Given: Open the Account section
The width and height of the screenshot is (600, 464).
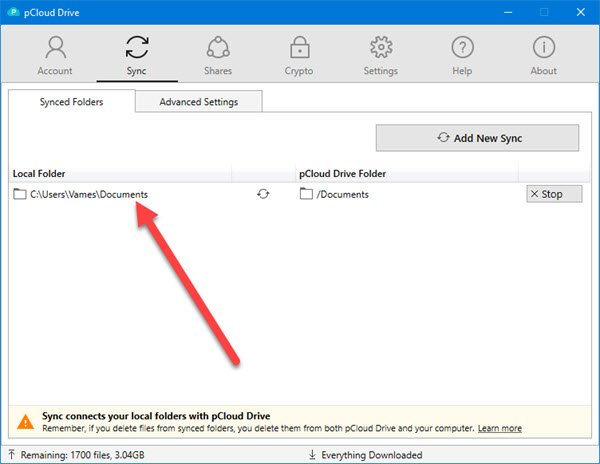Looking at the screenshot, I should point(55,55).
